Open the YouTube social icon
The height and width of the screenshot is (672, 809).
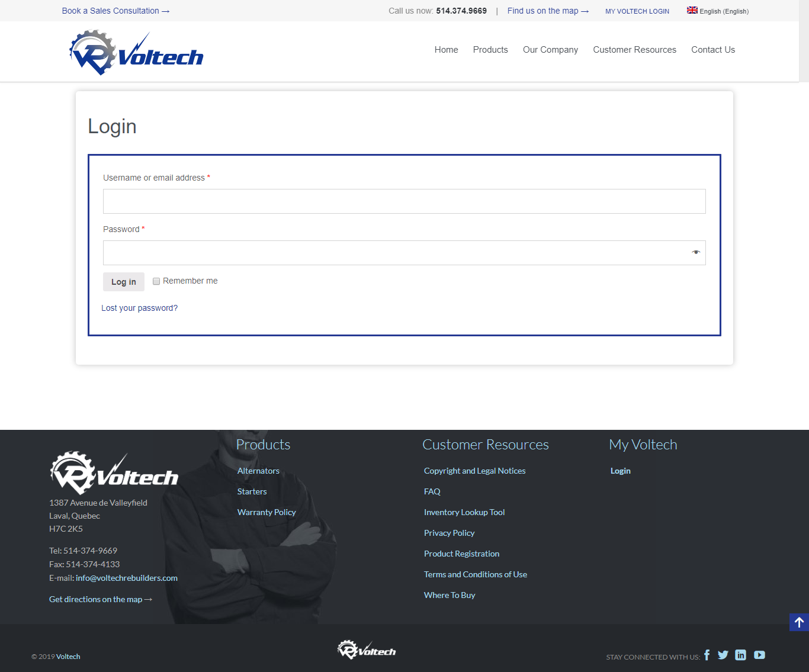coord(759,655)
